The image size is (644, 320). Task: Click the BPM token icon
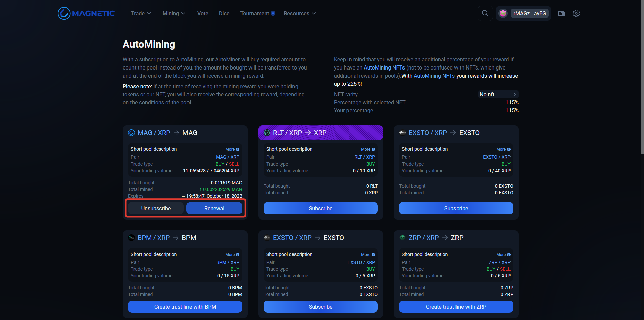coord(131,238)
